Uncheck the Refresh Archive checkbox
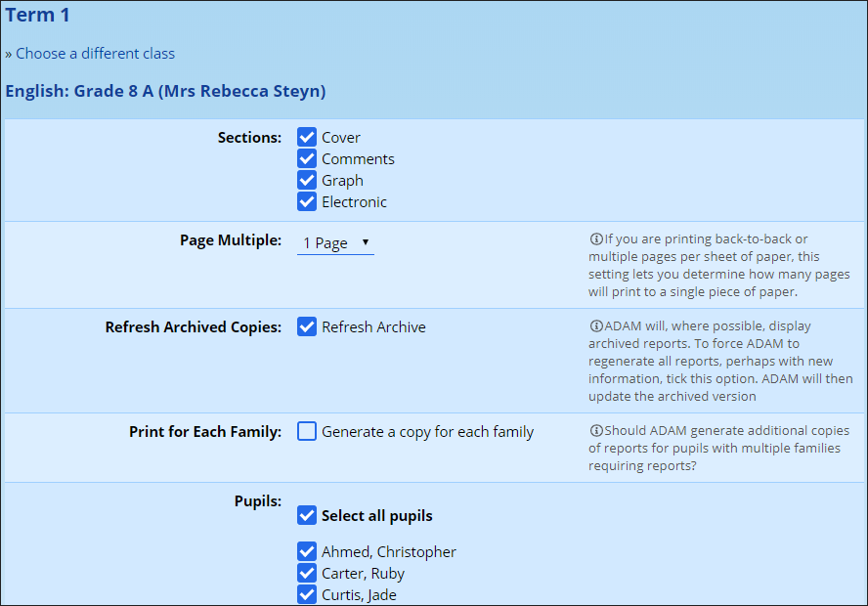This screenshot has width=868, height=606. [307, 327]
